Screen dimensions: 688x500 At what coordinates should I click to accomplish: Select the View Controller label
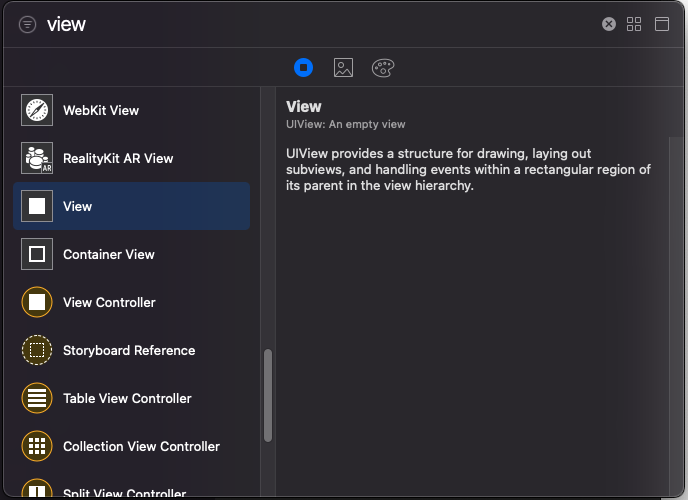point(109,302)
